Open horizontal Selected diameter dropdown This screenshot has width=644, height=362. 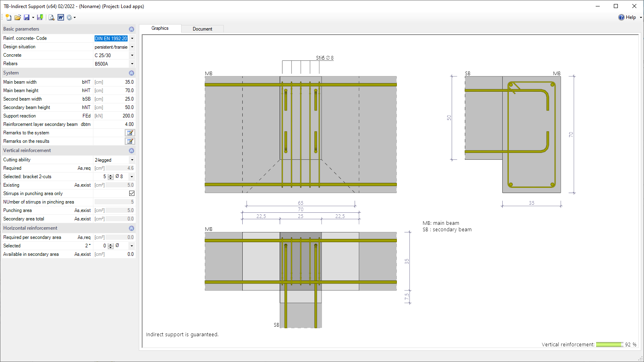point(132,246)
